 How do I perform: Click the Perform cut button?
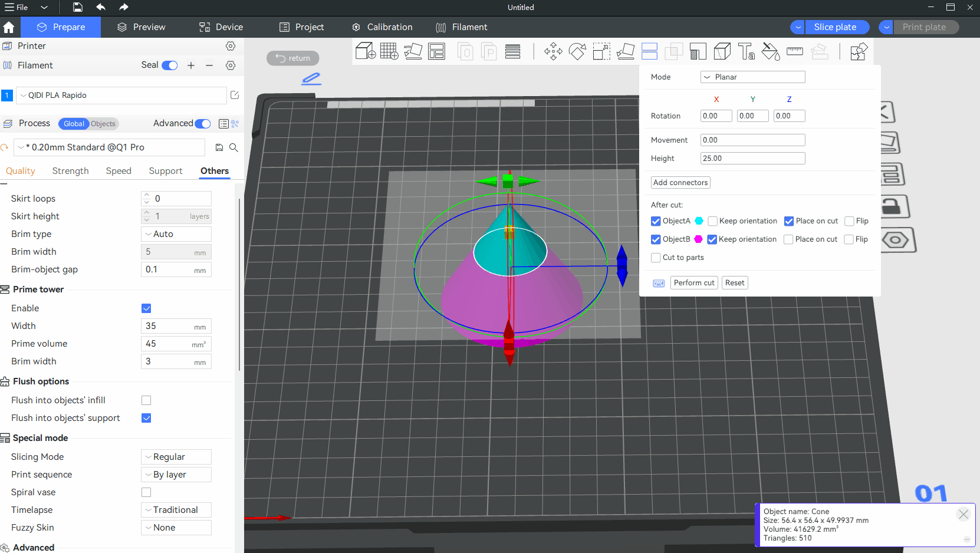coord(693,283)
